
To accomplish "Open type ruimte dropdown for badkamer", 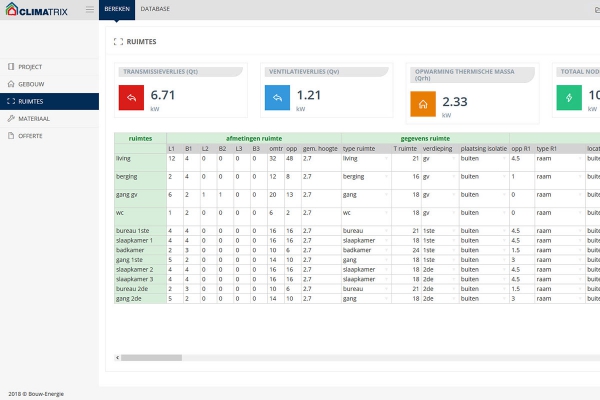I will pos(386,250).
